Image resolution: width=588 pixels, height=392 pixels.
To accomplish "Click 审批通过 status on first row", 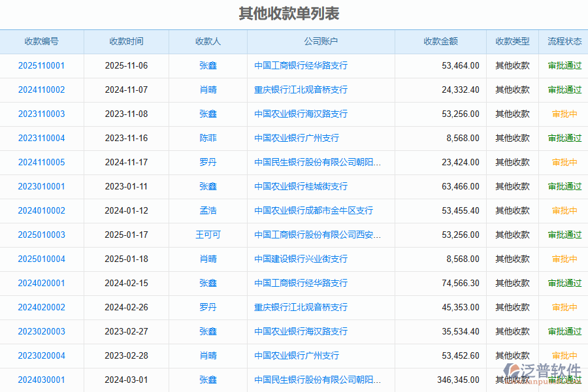I will (x=563, y=65).
